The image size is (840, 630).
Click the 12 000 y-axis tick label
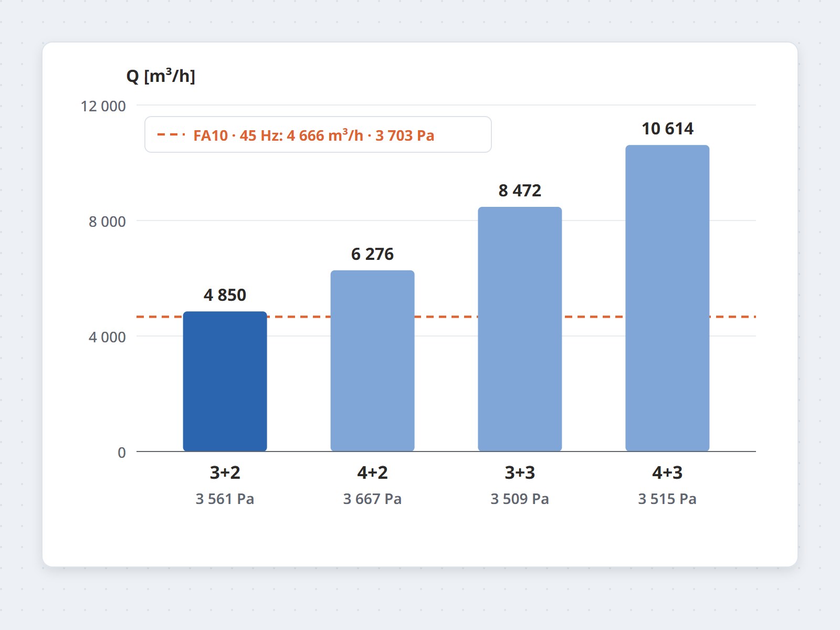click(x=103, y=106)
